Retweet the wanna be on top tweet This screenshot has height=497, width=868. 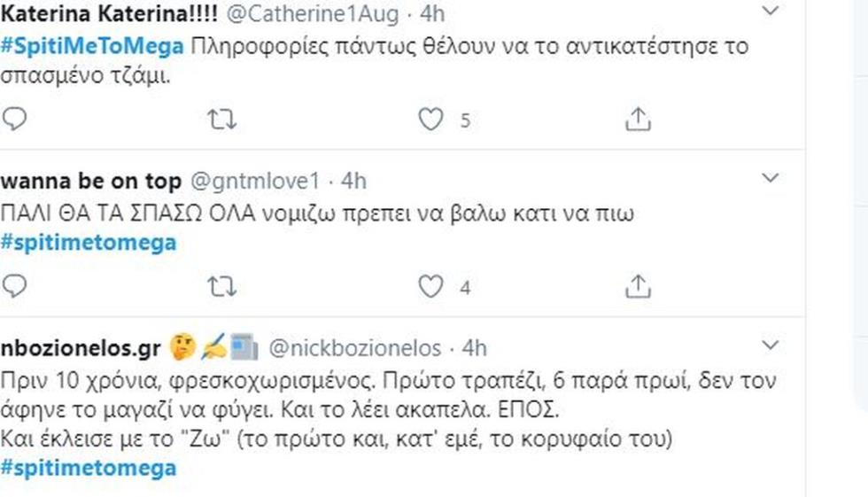(221, 286)
